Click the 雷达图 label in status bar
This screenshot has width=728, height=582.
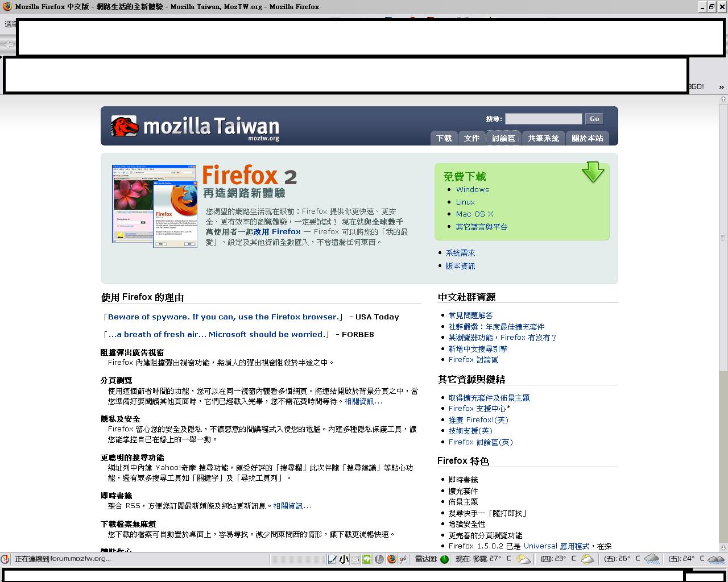426,559
